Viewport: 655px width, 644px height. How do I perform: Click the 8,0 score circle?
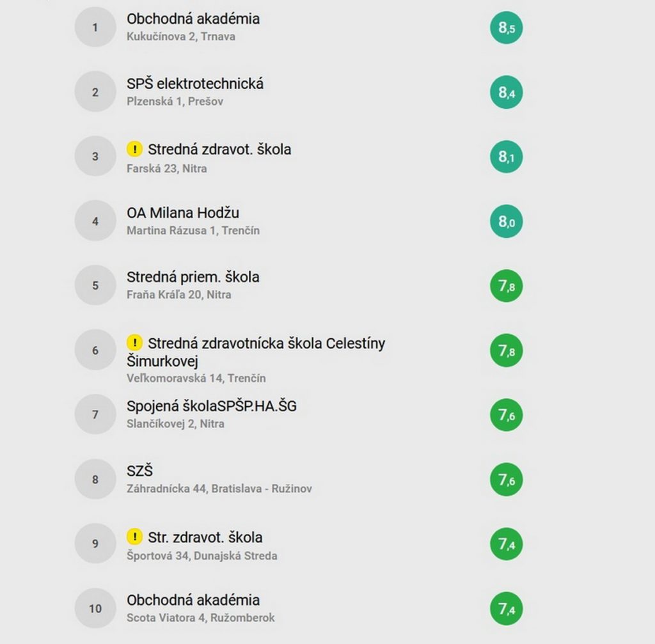507,221
